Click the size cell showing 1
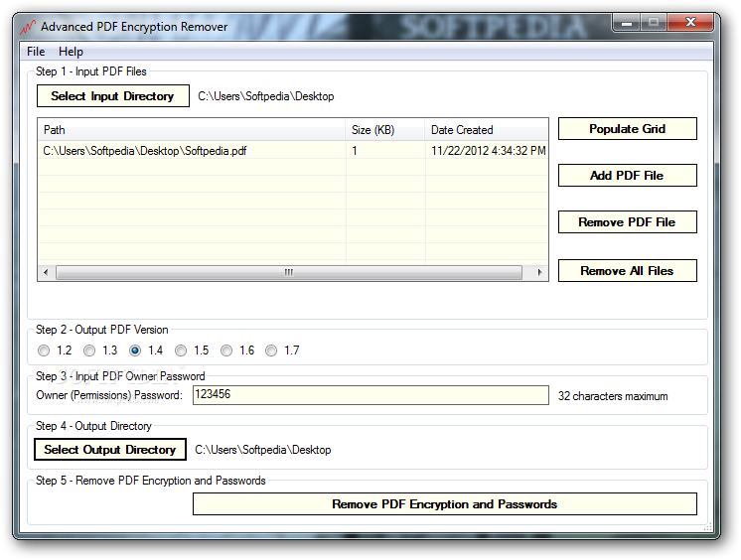The height and width of the screenshot is (560, 741). (385, 151)
